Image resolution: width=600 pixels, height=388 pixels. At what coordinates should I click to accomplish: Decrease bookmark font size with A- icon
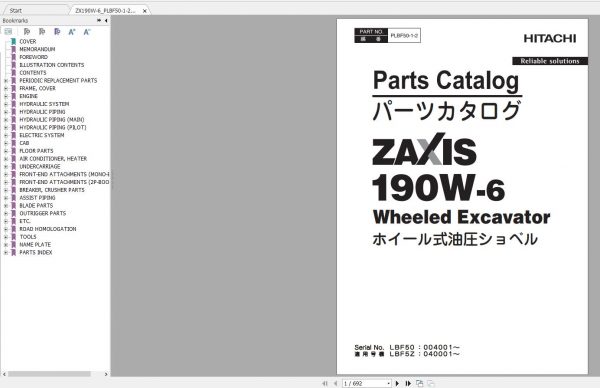[x=87, y=32]
